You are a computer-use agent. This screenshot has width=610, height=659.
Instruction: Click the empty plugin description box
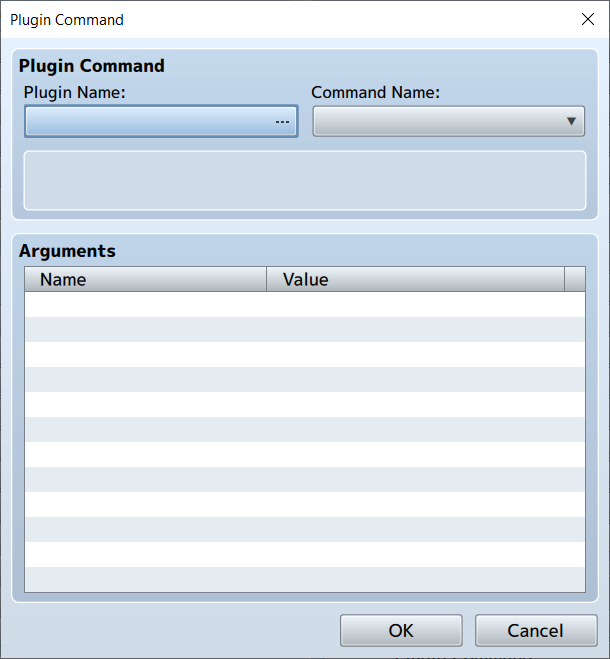click(x=304, y=181)
